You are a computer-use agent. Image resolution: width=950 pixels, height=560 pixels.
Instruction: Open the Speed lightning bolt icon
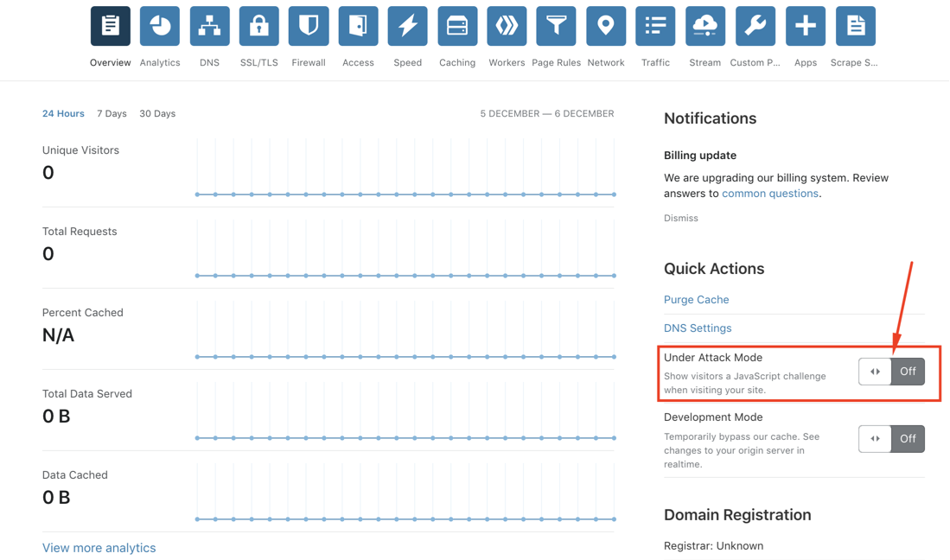pos(408,26)
